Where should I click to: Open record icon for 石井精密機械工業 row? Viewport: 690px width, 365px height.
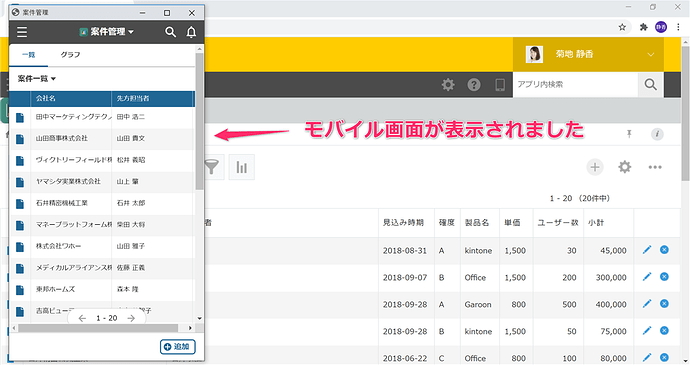(x=20, y=204)
